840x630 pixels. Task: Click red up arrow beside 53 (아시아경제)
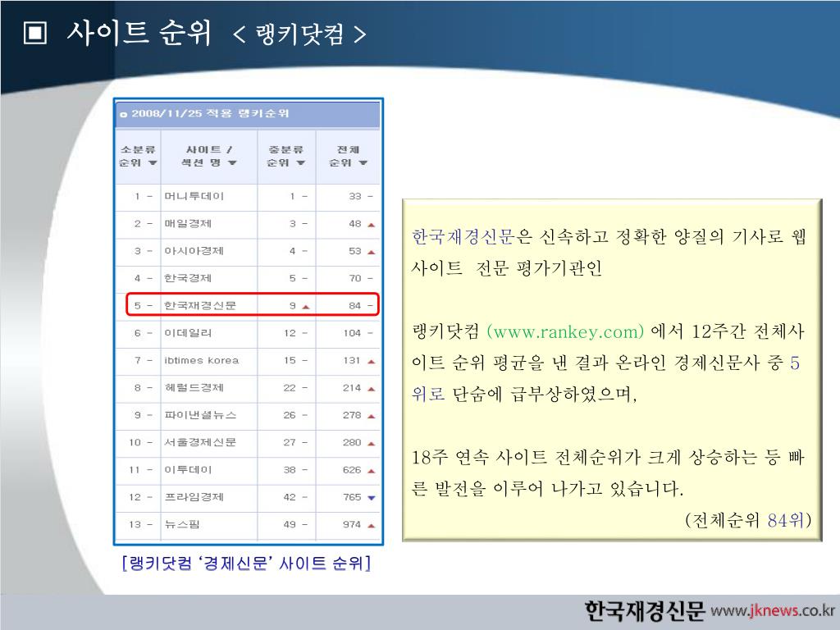[372, 253]
